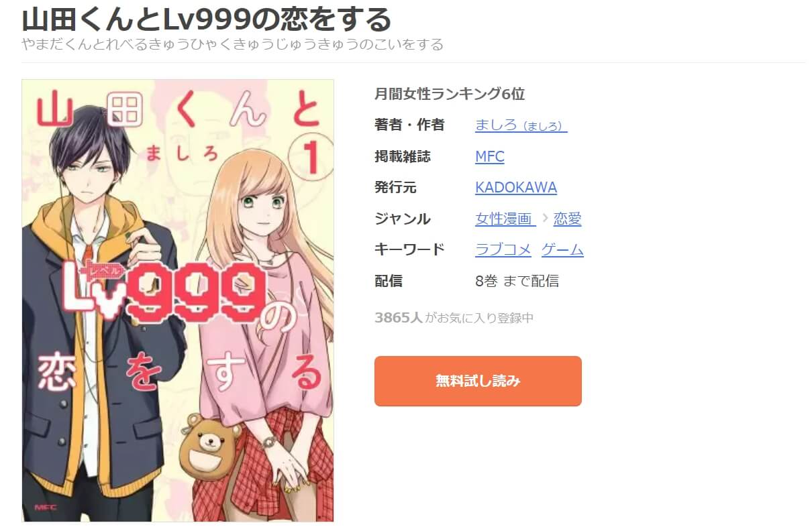Click the キーワード row label
Viewport: 812px width, 527px height.
coord(409,249)
